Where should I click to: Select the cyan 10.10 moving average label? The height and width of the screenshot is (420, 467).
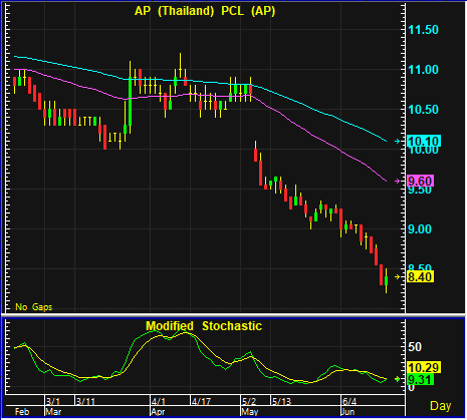coord(424,141)
